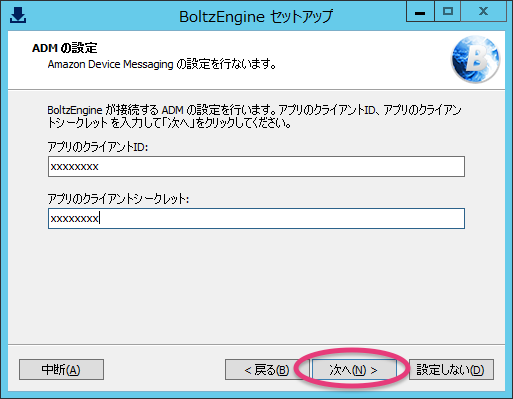Click the アプリのクライアントシークレット input field
The height and width of the screenshot is (399, 513).
click(256, 218)
